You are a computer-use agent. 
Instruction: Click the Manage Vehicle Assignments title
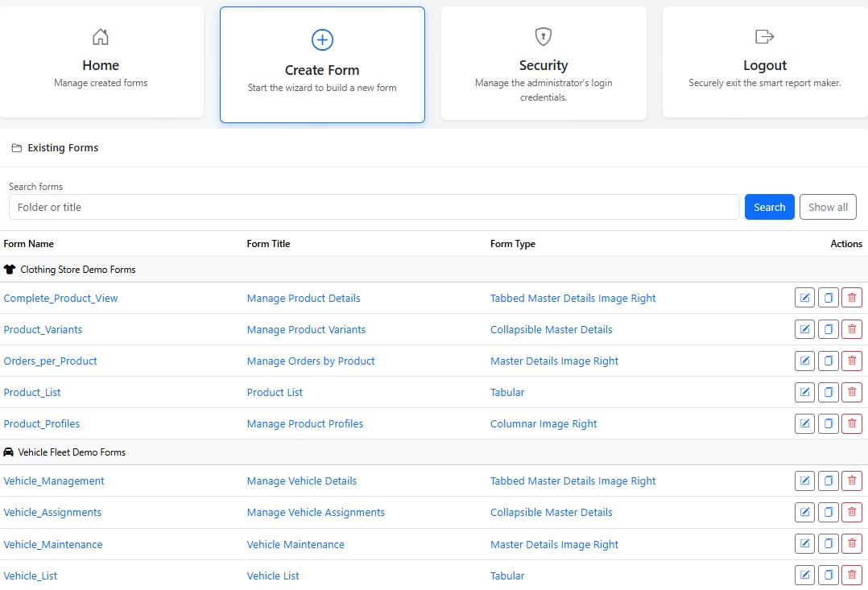[316, 513]
